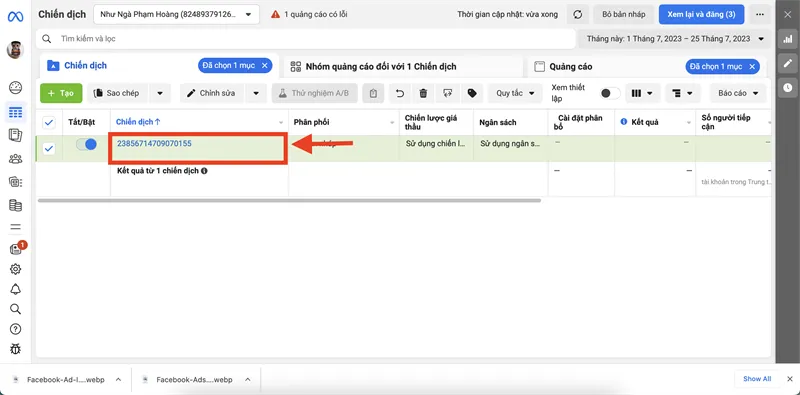Remove Đã chọn 1 mục chip on Quảng cáo tab
This screenshot has width=800, height=395.
click(752, 66)
